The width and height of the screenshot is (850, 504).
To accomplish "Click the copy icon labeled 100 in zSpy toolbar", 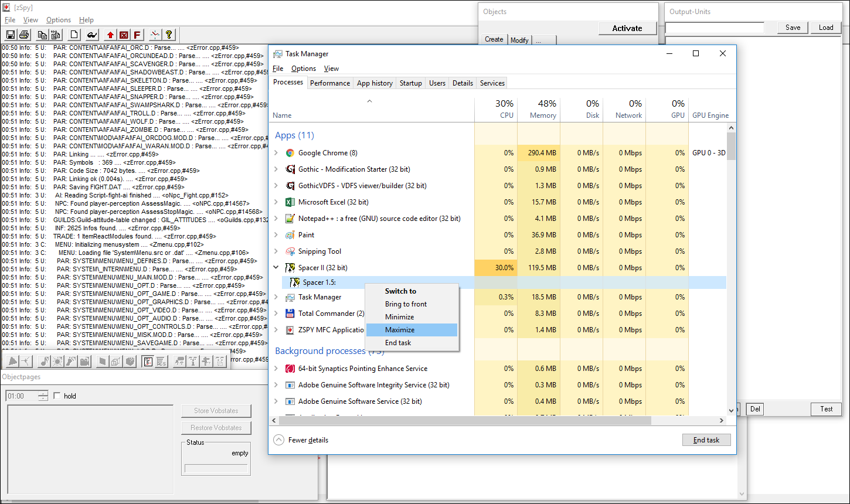I will [56, 35].
